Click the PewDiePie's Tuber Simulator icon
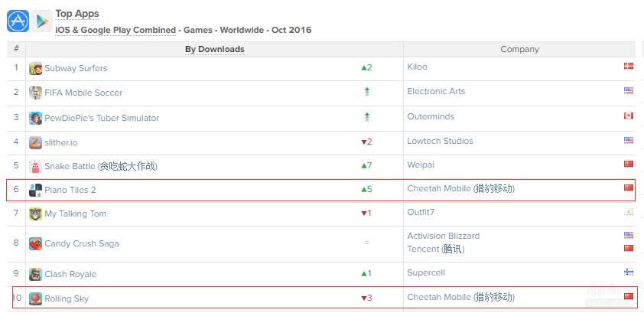The width and height of the screenshot is (644, 313). pyautogui.click(x=35, y=118)
